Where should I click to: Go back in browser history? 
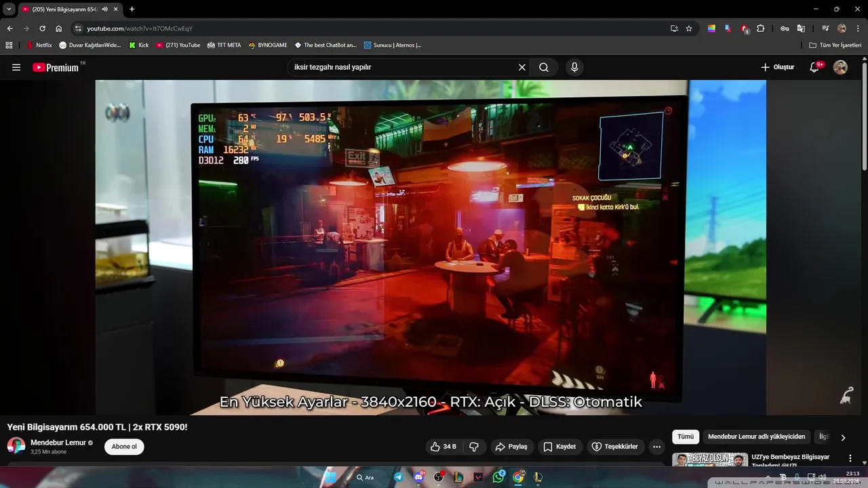pyautogui.click(x=9, y=28)
